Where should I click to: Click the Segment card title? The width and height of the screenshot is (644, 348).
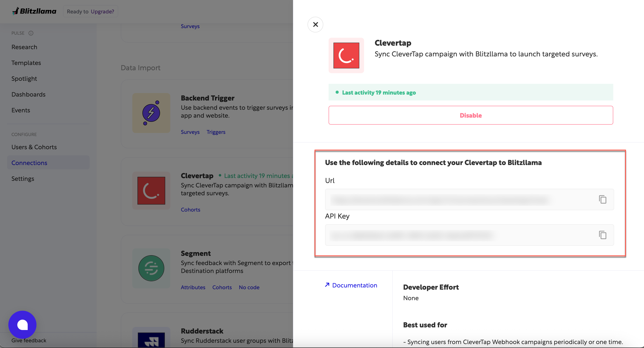point(196,253)
